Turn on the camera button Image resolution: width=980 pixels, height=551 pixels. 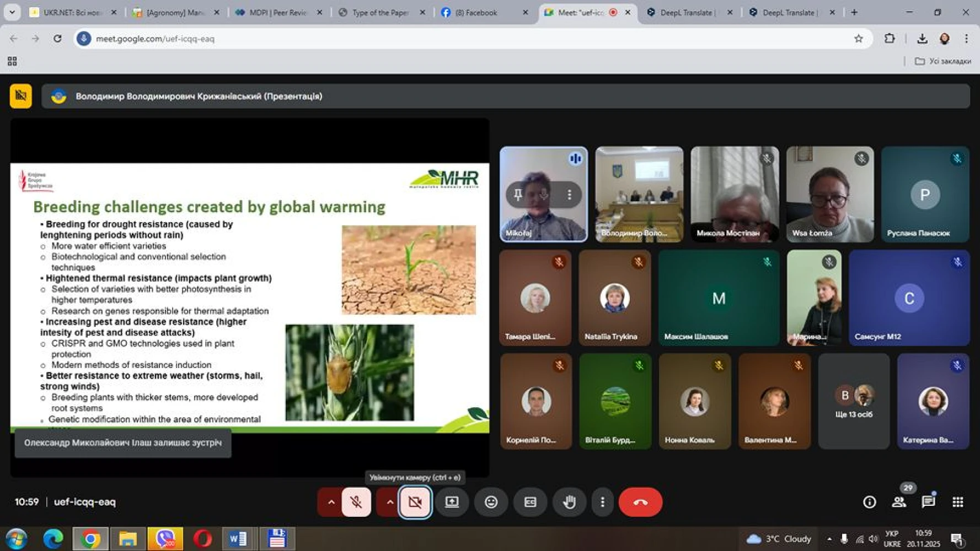coord(415,502)
